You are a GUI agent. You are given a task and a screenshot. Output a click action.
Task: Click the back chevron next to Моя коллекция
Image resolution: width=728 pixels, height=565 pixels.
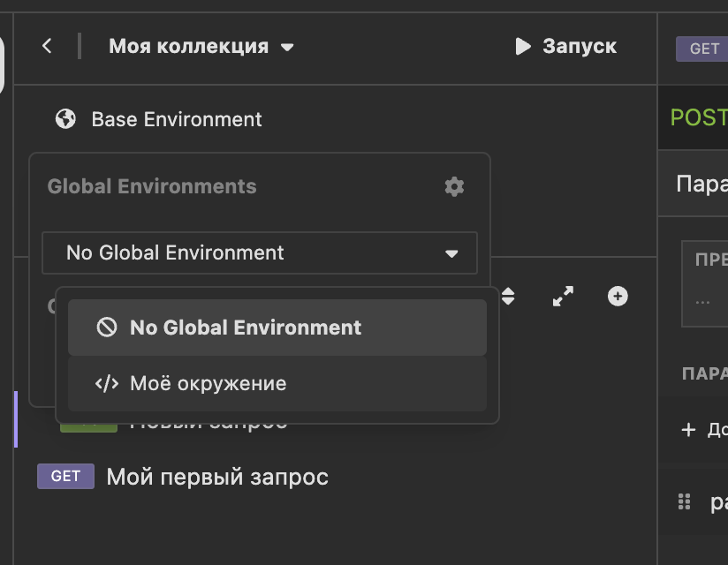coord(46,46)
